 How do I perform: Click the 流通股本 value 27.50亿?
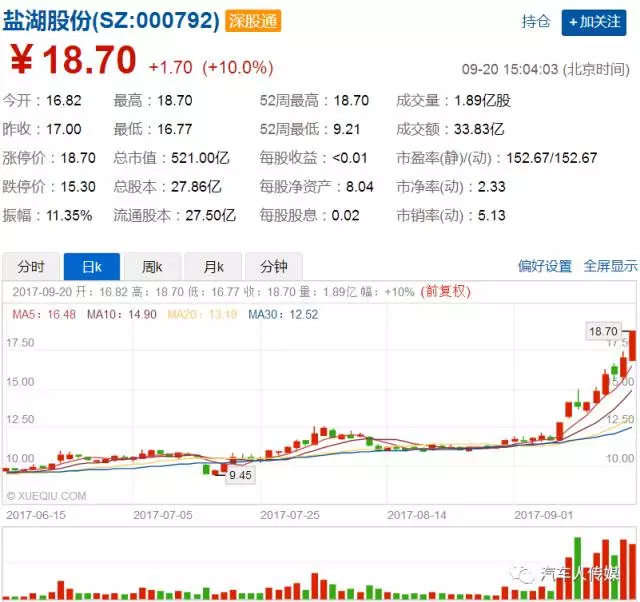[211, 215]
